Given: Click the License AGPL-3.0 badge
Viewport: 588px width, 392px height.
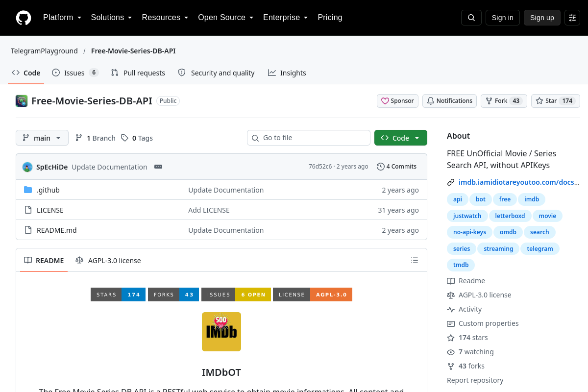Looking at the screenshot, I should pos(313,294).
